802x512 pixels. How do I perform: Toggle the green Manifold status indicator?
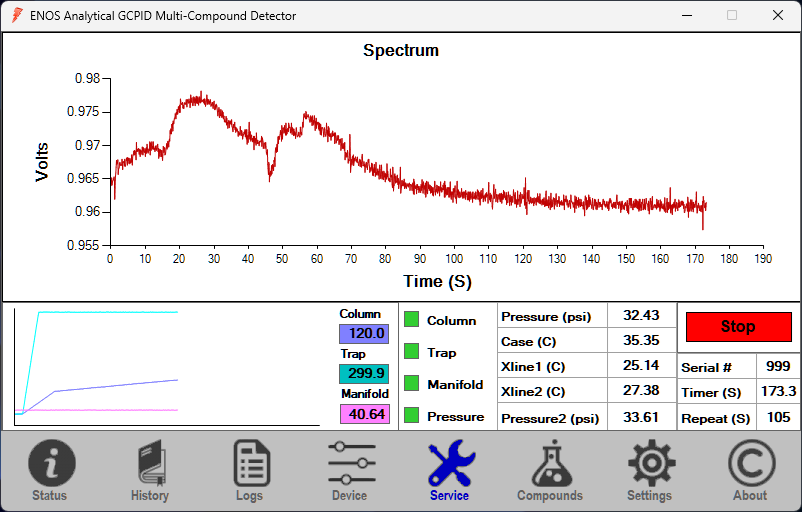(411, 383)
